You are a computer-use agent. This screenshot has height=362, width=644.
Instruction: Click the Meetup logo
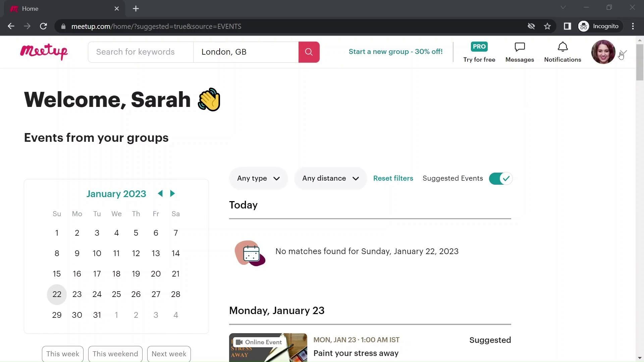click(44, 52)
